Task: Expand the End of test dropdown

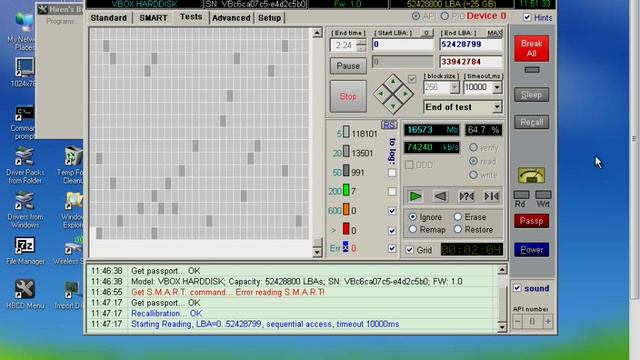Action: [497, 107]
